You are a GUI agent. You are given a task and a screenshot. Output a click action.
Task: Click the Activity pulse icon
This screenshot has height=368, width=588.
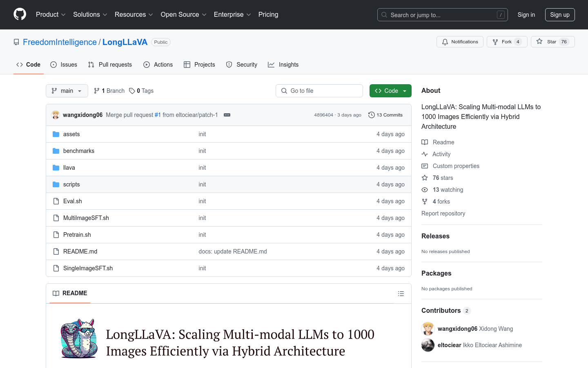click(x=425, y=154)
